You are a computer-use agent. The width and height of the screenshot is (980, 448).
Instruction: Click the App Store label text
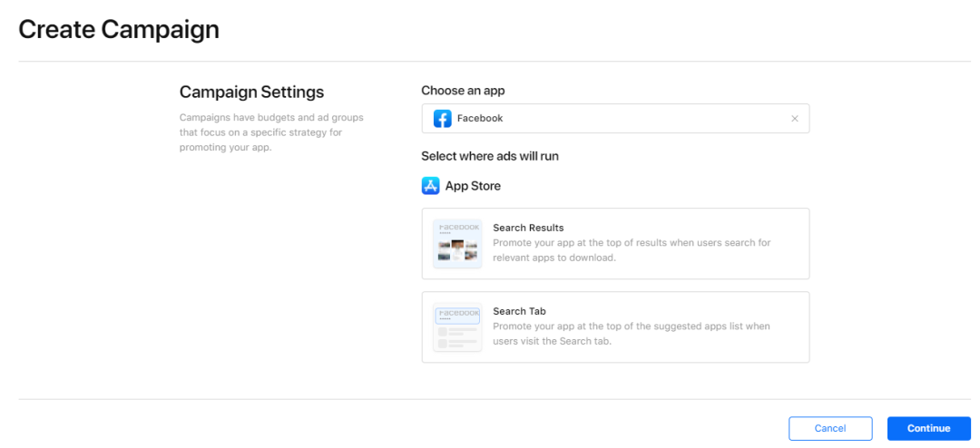point(473,186)
